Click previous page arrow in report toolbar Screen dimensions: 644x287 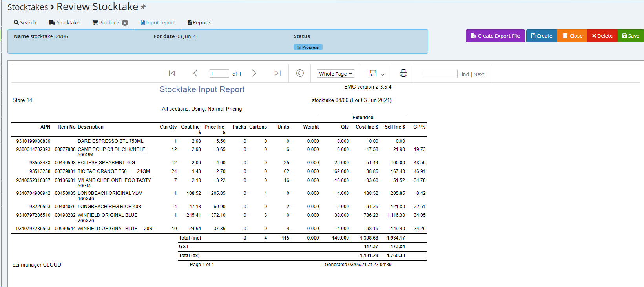coord(195,73)
